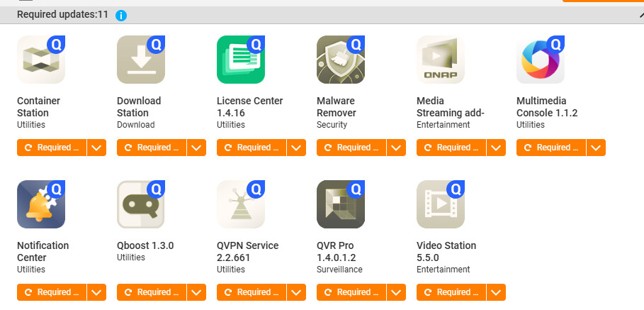Update QVR Pro via its Required button
This screenshot has width=644, height=310.
point(351,292)
